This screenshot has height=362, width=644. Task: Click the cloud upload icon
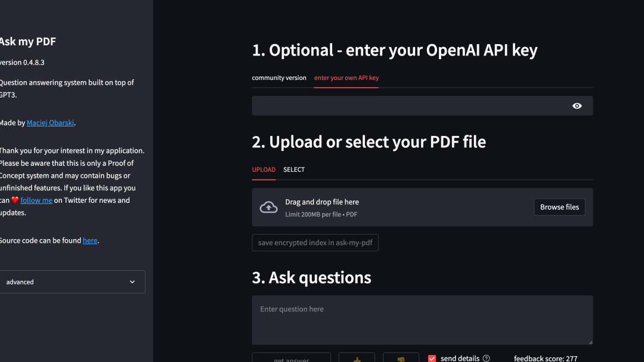(x=268, y=207)
